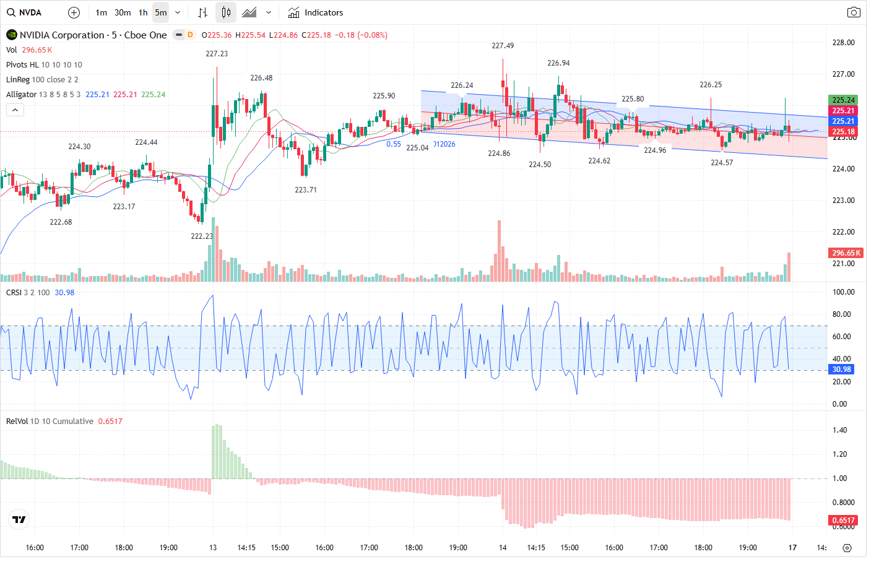879x588 pixels.
Task: Click the Vol 296.65K legend value
Action: pyautogui.click(x=37, y=50)
